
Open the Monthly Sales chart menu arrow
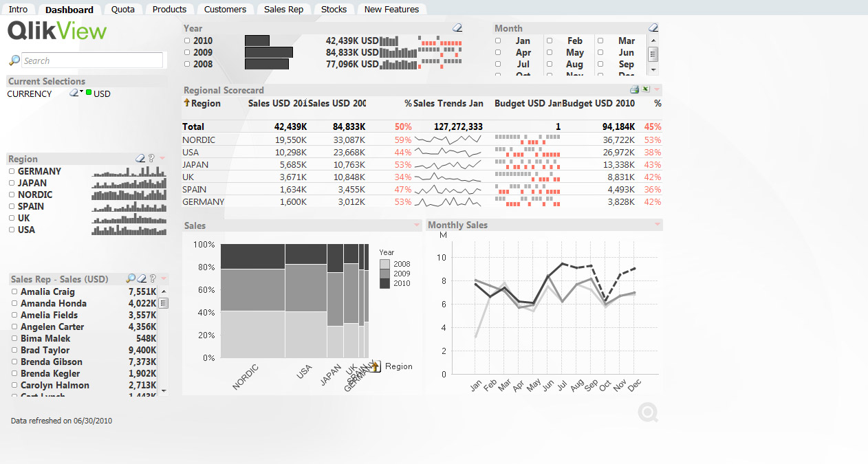658,225
